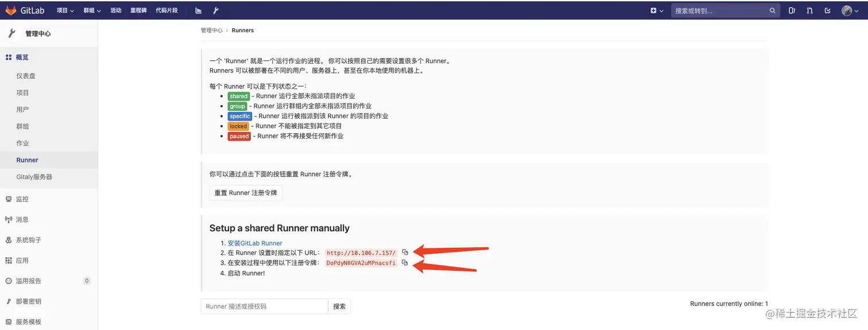The width and height of the screenshot is (868, 330).
Task: Click the 概览 grid icon
Action: [x=9, y=57]
